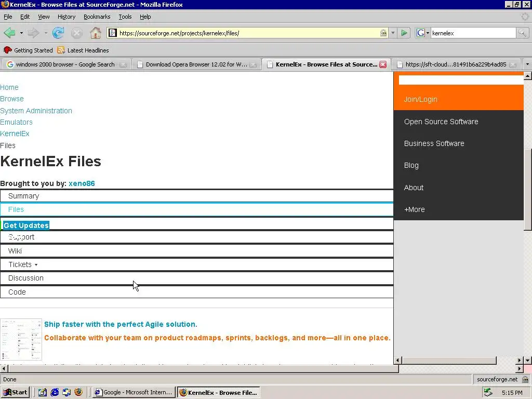Click the Google search engine icon
The image size is (532, 399).
tap(421, 33)
